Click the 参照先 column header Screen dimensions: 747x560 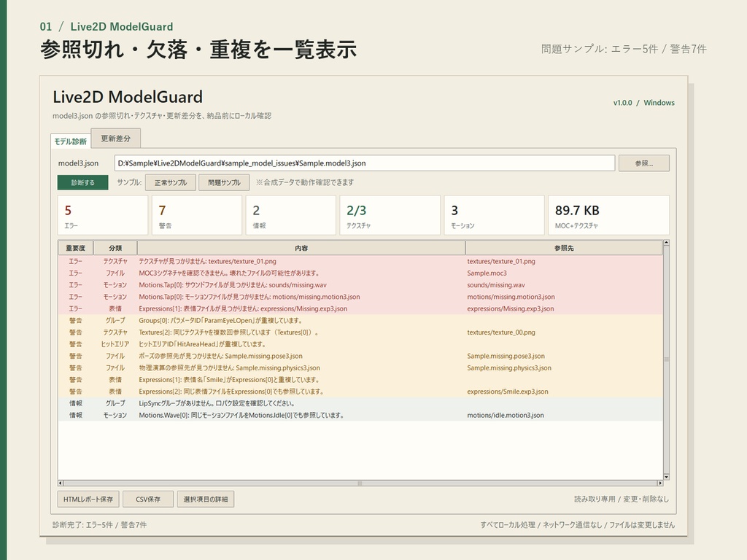pyautogui.click(x=564, y=248)
